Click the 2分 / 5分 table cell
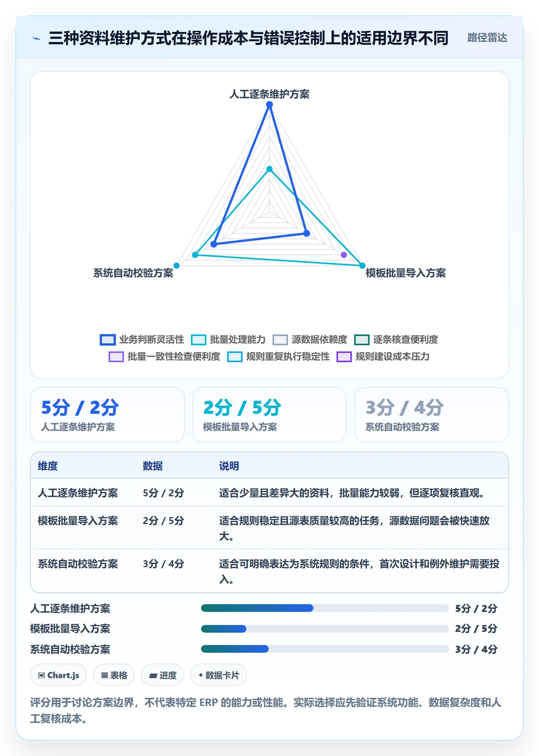 click(164, 521)
